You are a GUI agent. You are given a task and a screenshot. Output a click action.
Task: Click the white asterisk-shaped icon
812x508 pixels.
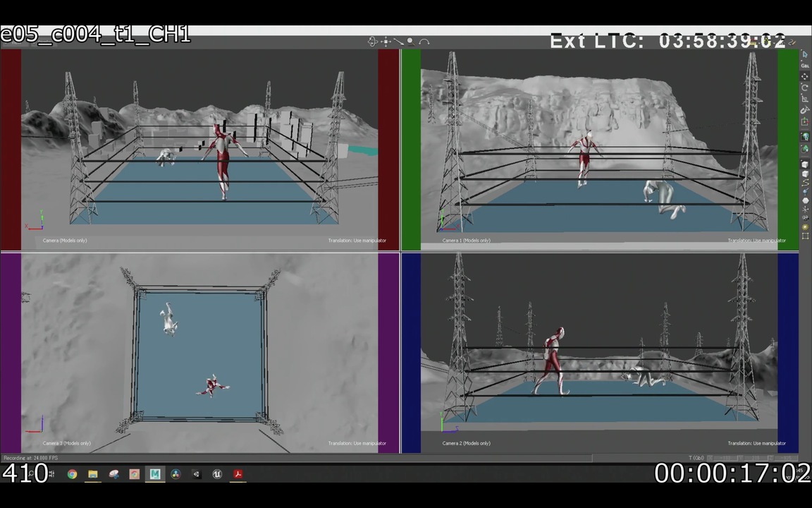point(805,210)
